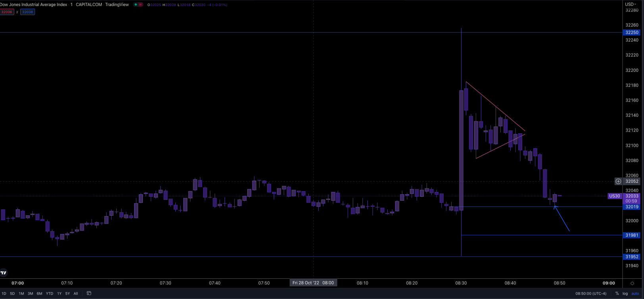This screenshot has height=299, width=644.
Task: Click the current price label 32033
Action: point(632,196)
